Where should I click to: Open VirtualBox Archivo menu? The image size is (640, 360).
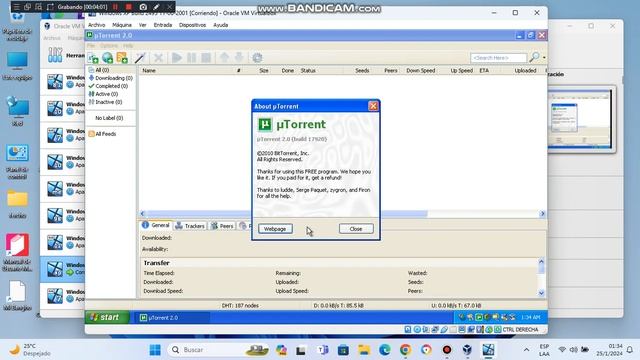(x=97, y=25)
